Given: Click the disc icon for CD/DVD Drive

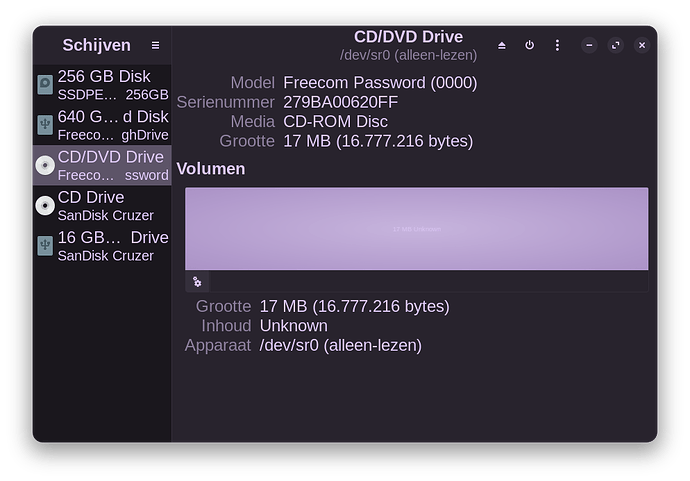Looking at the screenshot, I should (x=45, y=165).
